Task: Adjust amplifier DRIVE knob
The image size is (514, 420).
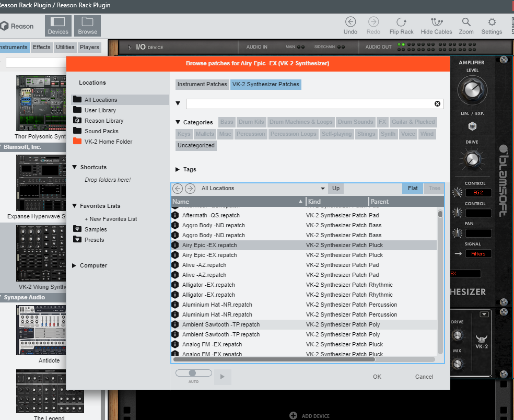Action: 472,159
